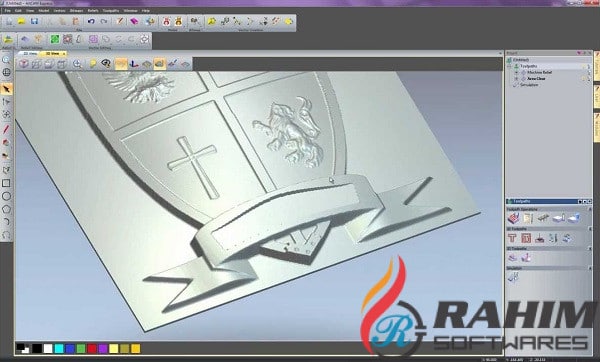
Task: Click the yellow magnifier icon in vector creation toolbar
Action: (211, 21)
